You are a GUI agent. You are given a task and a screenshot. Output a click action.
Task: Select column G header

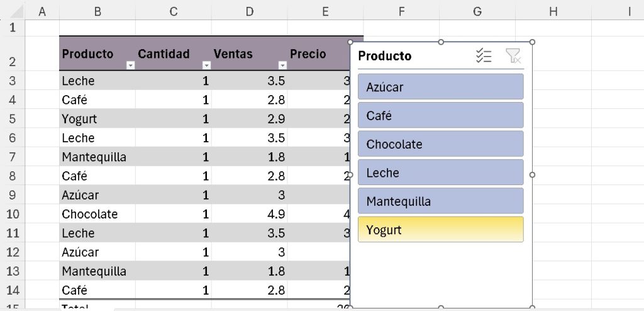(477, 11)
